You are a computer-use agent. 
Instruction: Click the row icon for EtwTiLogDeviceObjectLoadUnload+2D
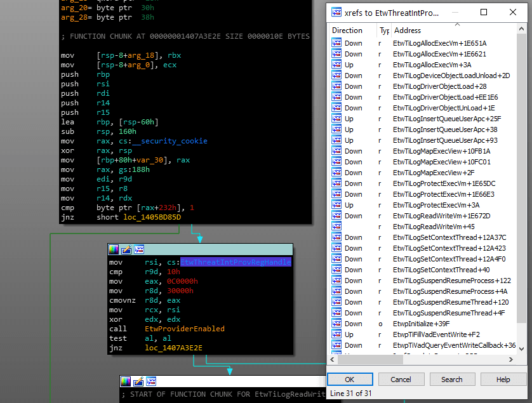click(x=336, y=76)
